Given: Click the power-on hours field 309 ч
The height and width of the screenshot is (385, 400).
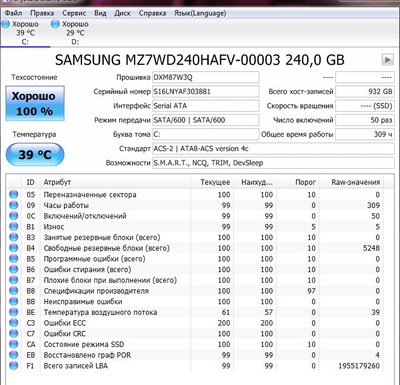Looking at the screenshot, I should coord(365,135).
